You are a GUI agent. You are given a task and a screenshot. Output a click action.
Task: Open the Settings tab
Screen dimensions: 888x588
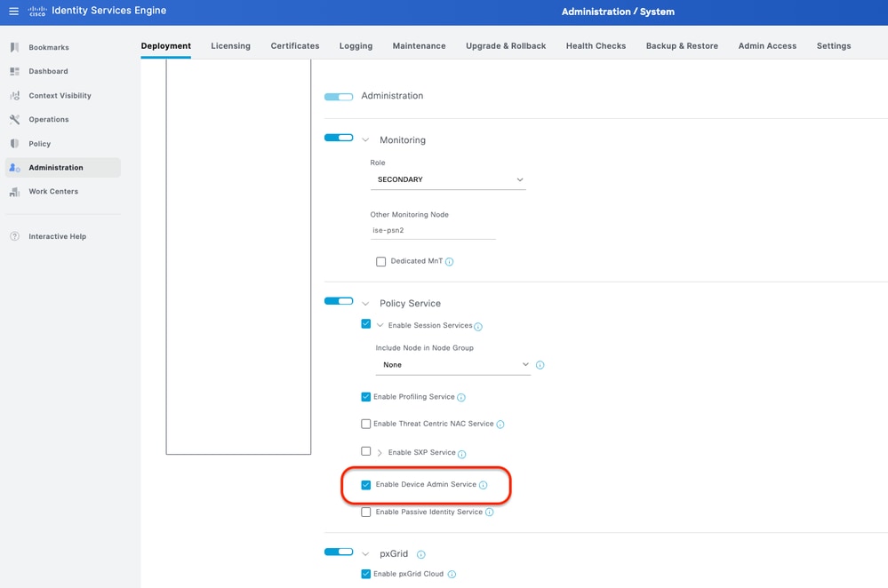[x=834, y=46]
